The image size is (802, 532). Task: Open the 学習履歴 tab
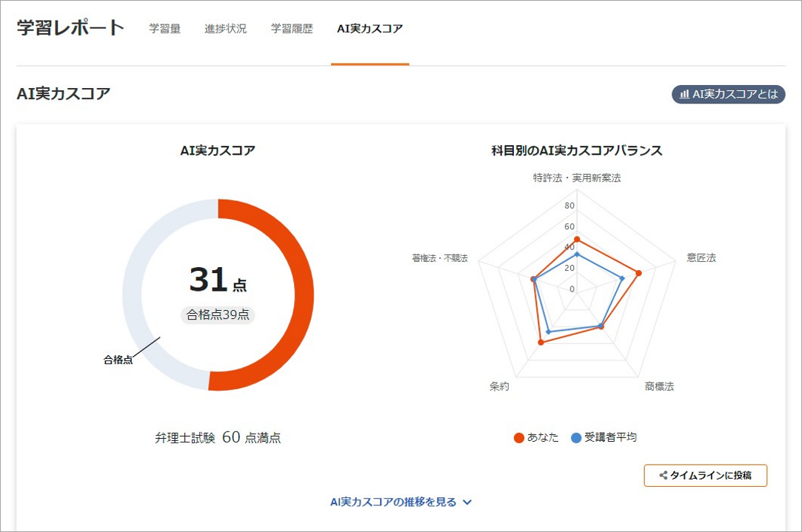pyautogui.click(x=292, y=29)
